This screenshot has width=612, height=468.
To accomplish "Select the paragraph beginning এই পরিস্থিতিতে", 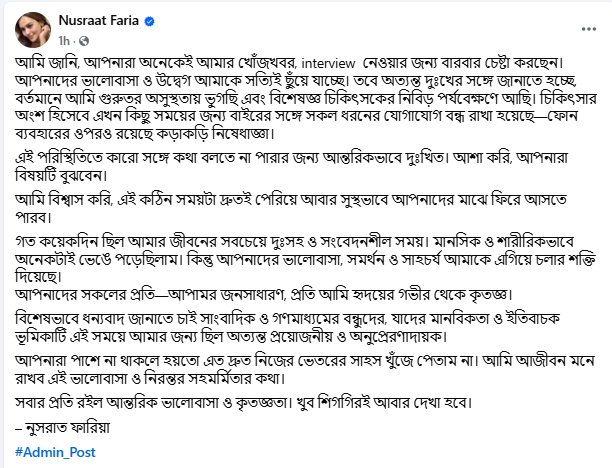I will click(291, 167).
